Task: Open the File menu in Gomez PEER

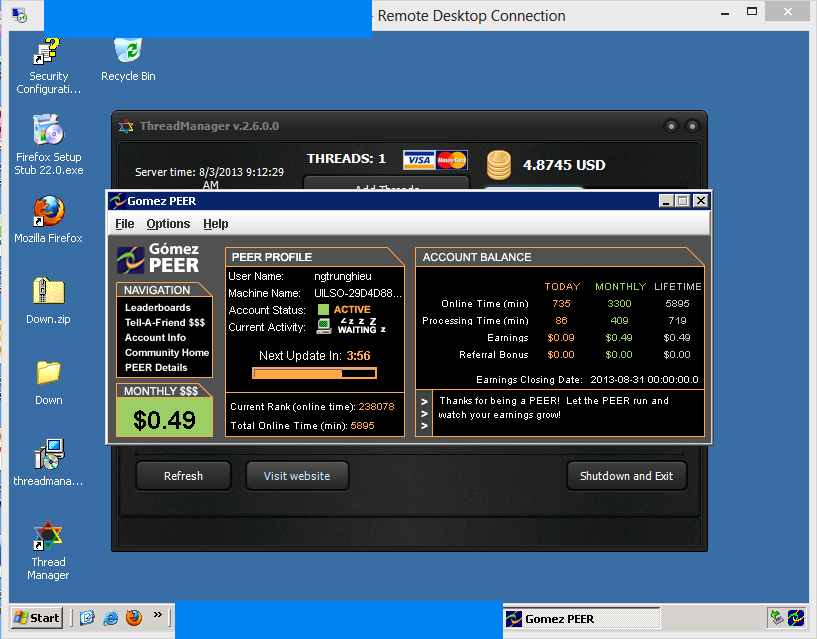Action: [x=125, y=224]
